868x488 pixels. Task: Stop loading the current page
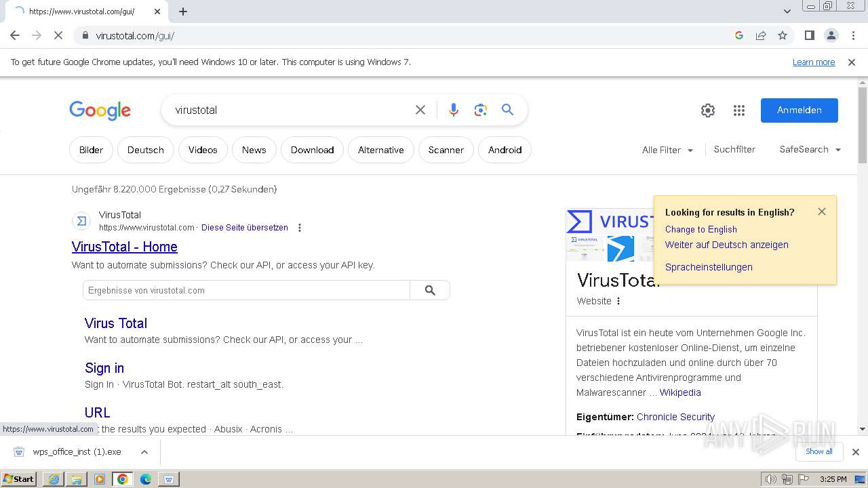[x=58, y=35]
